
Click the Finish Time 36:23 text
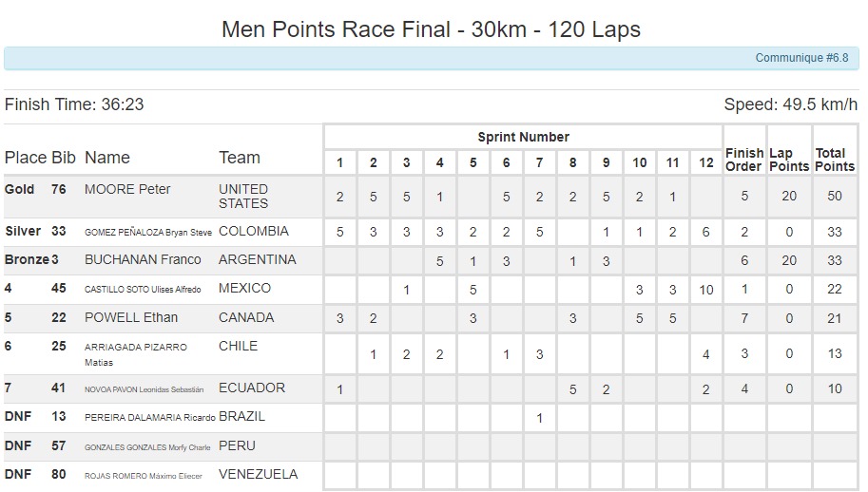(74, 104)
